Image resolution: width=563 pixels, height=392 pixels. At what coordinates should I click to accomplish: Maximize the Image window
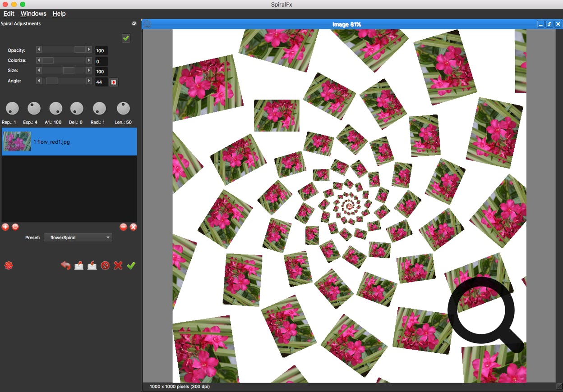549,24
